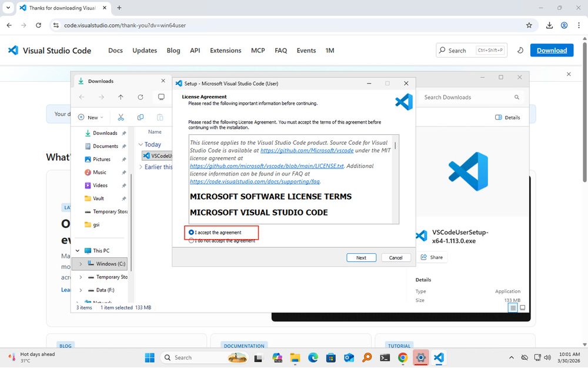Click the Copy icon in File Explorer toolbar
Image resolution: width=588 pixels, height=368 pixels.
140,117
